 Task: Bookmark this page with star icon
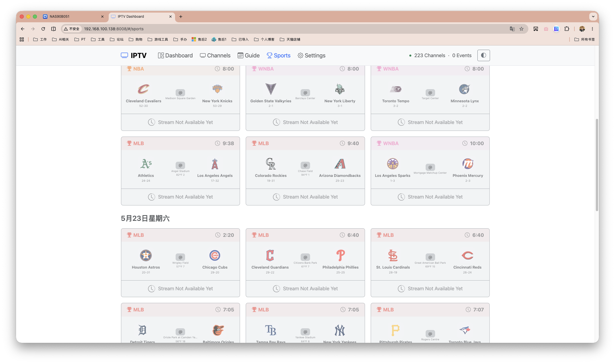(x=521, y=29)
